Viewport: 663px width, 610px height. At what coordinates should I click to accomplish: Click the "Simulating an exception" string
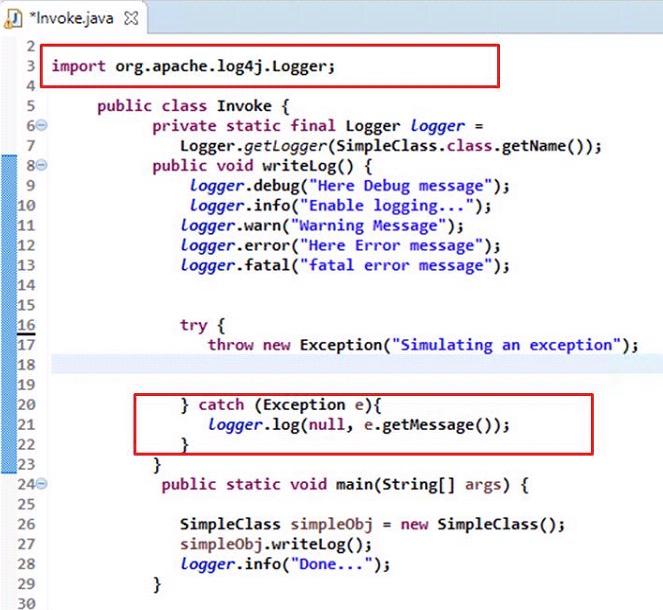(x=510, y=345)
